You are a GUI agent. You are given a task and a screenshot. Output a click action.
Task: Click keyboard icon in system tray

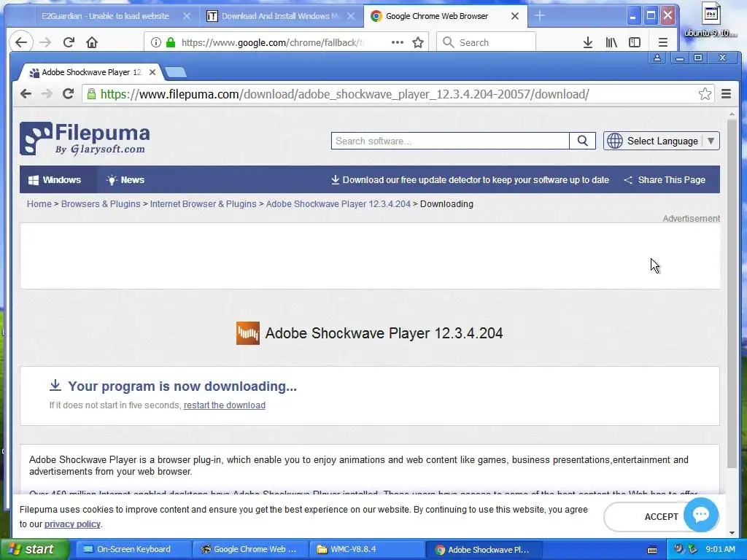pos(652,550)
